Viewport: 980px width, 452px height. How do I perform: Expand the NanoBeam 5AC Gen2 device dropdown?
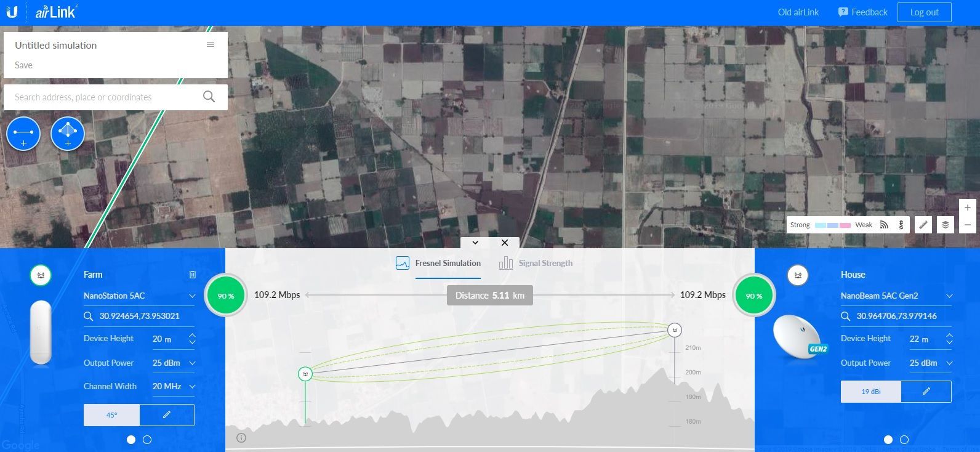949,296
